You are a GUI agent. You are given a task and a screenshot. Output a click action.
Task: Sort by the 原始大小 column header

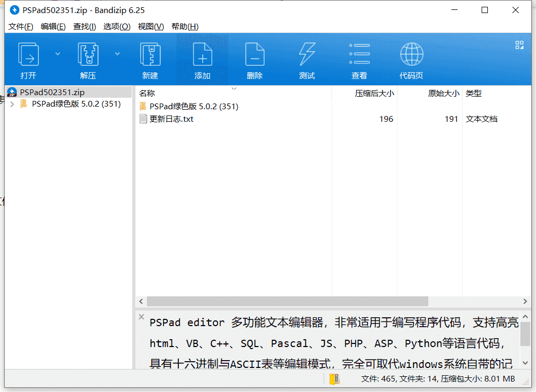(430, 94)
